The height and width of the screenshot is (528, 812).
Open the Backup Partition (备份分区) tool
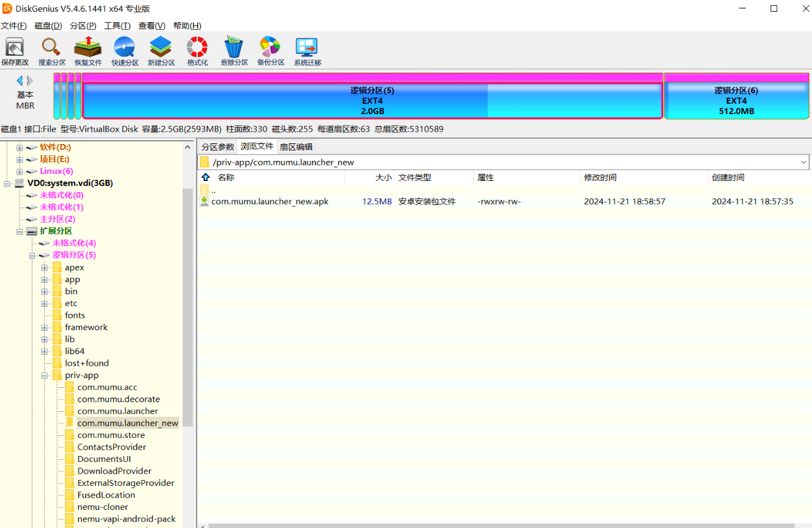point(270,52)
